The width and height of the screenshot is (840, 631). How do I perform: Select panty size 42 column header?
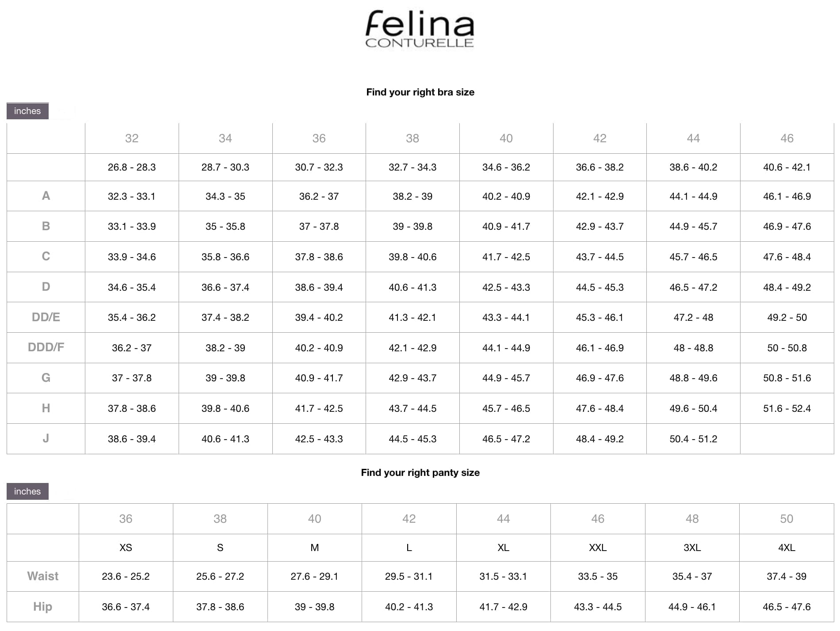[x=409, y=519]
